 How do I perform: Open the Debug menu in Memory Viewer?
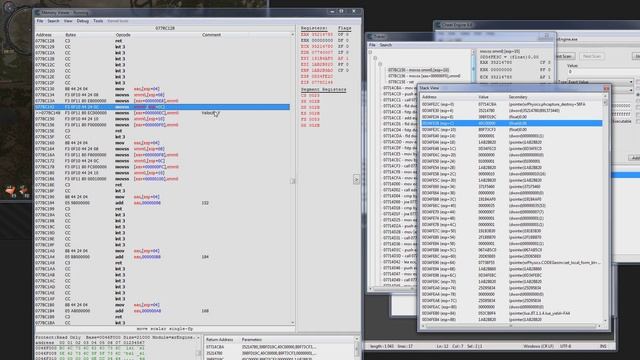pyautogui.click(x=82, y=21)
